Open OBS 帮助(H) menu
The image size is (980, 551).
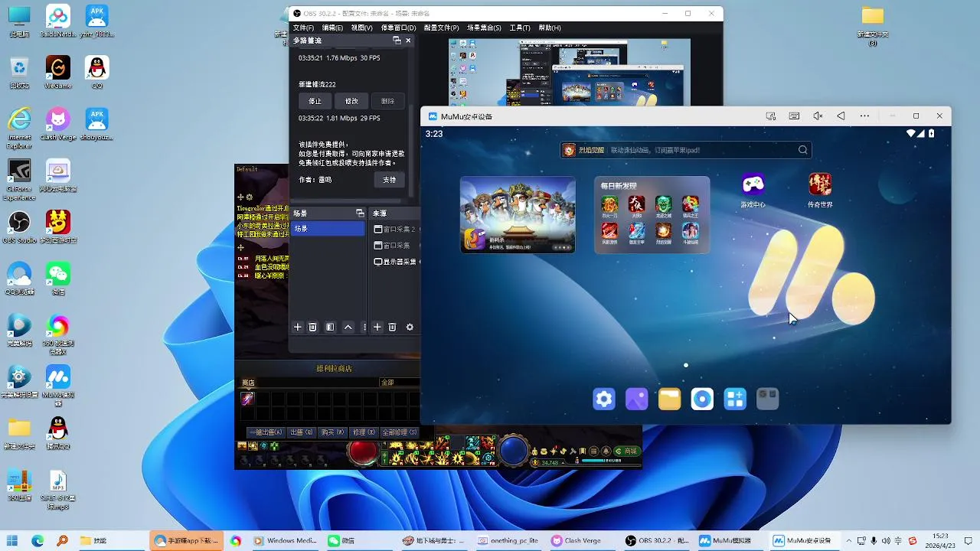coord(550,28)
